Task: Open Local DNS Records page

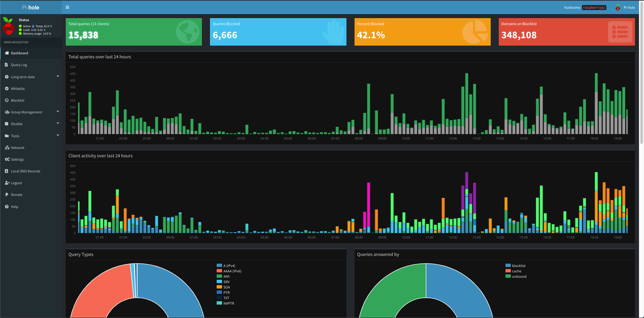Action: click(31, 171)
